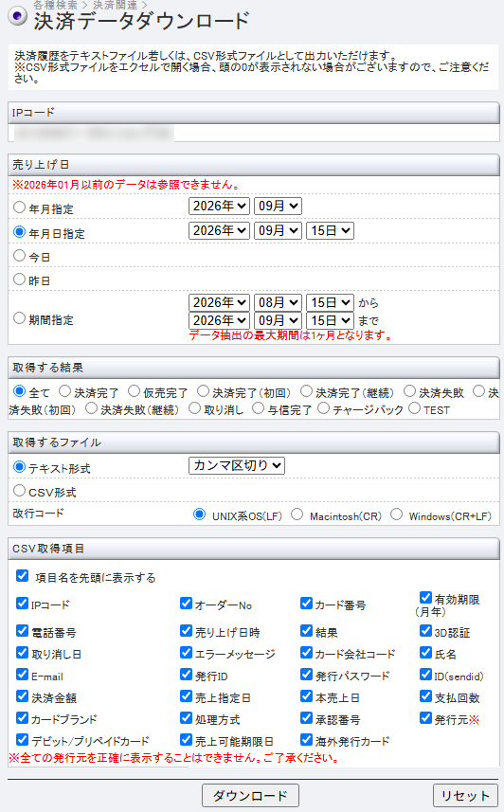Uncheck the IPコード item checkbox

click(x=23, y=604)
